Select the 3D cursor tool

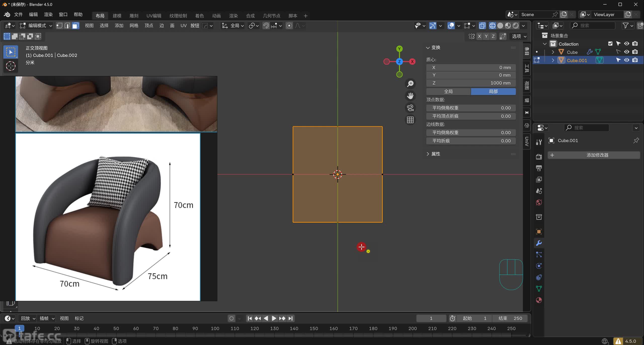click(x=11, y=66)
